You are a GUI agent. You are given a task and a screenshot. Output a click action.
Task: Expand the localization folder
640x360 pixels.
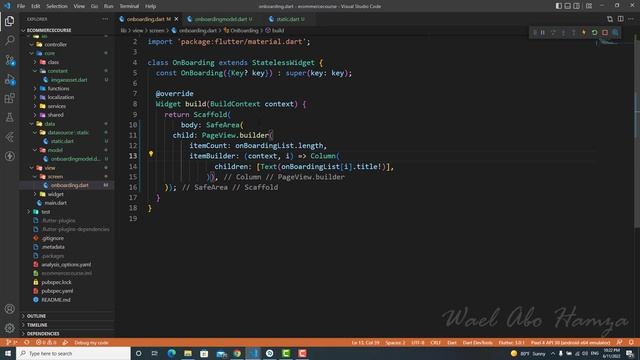[x=67, y=97]
